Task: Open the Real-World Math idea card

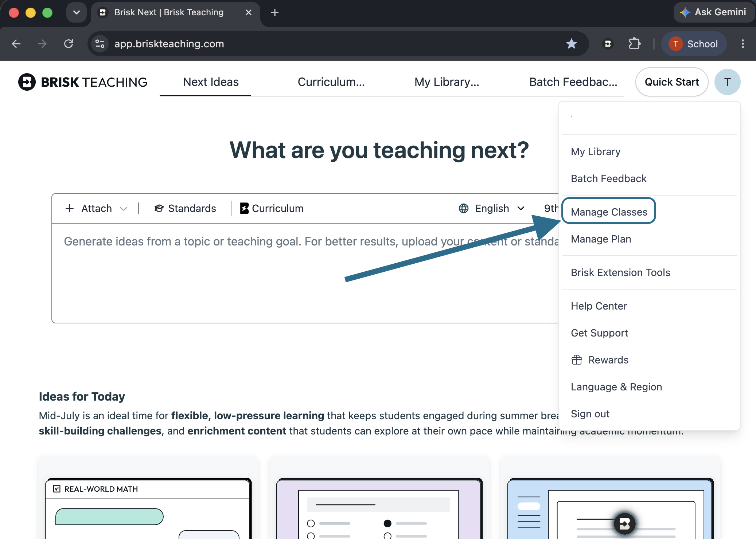Action: [x=148, y=497]
